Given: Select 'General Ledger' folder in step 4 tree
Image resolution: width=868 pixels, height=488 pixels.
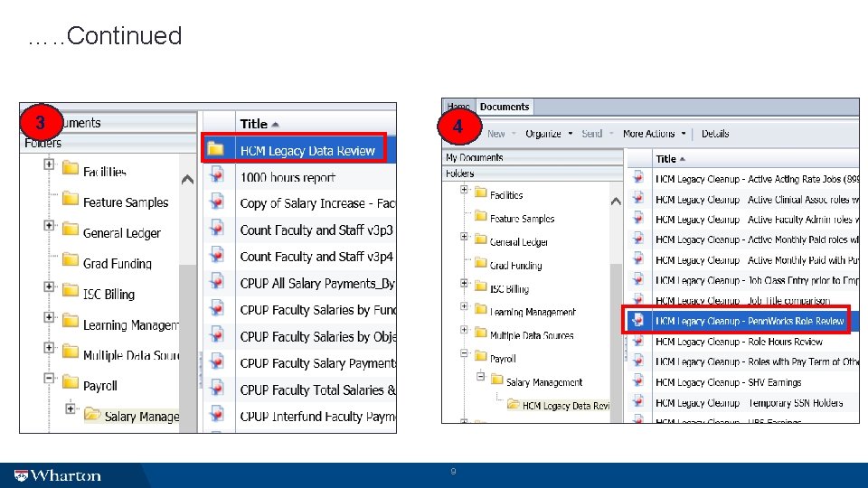Looking at the screenshot, I should click(x=519, y=242).
